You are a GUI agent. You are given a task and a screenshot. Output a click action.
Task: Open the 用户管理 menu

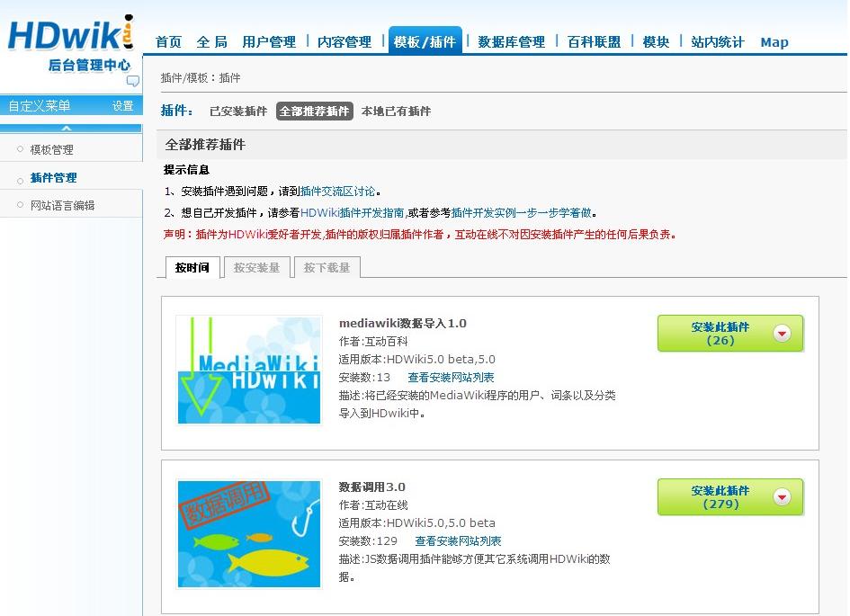[269, 41]
